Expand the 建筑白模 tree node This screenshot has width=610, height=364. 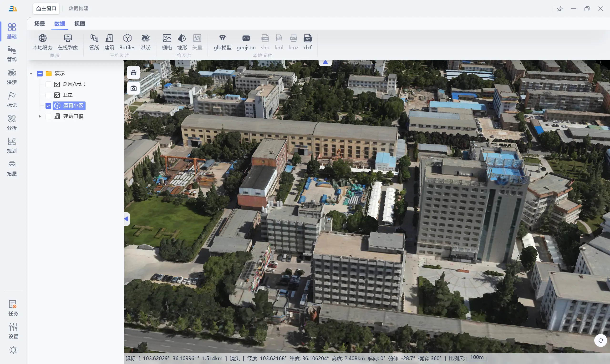(40, 116)
